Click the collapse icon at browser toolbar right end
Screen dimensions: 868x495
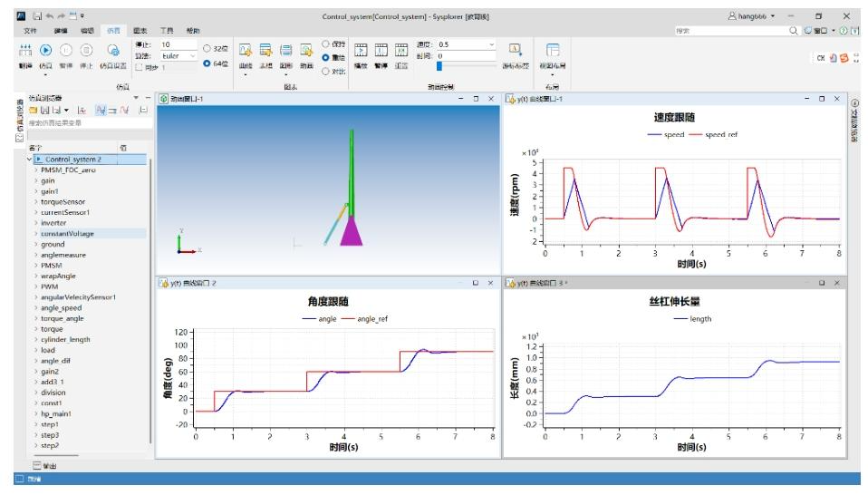(143, 111)
